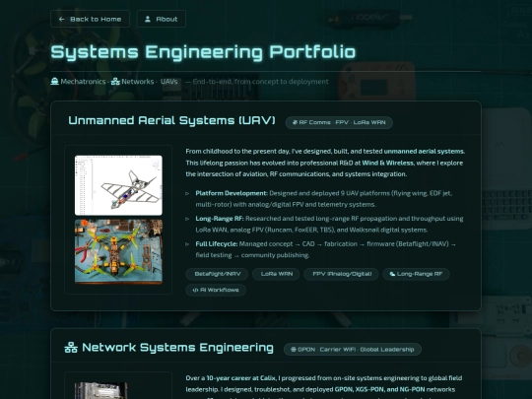Open the About page button
This screenshot has height=399, width=532.
click(x=162, y=19)
